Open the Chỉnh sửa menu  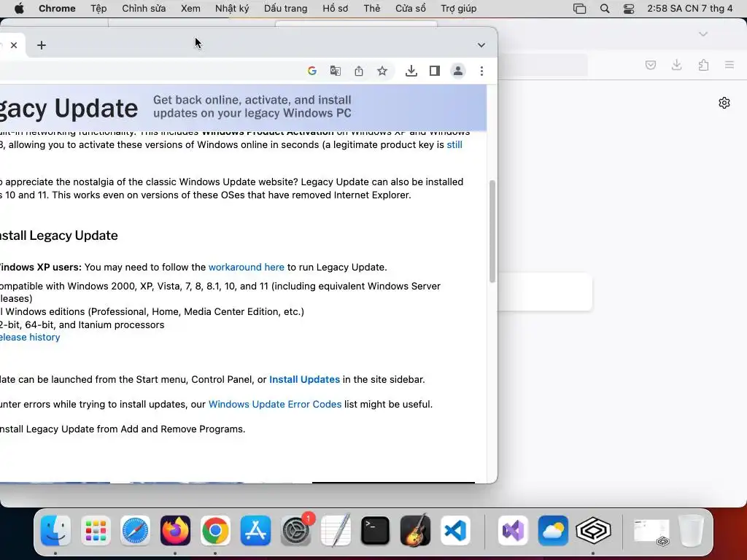click(x=144, y=9)
